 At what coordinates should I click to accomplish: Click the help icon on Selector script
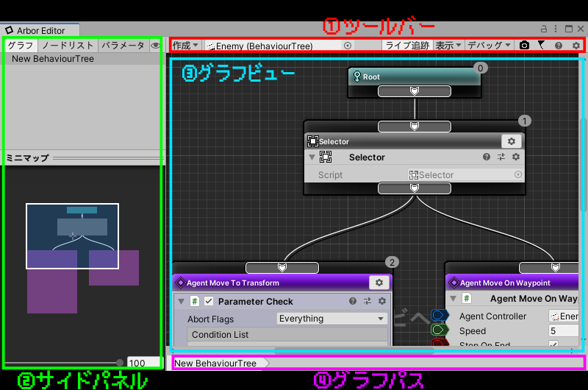pos(487,157)
